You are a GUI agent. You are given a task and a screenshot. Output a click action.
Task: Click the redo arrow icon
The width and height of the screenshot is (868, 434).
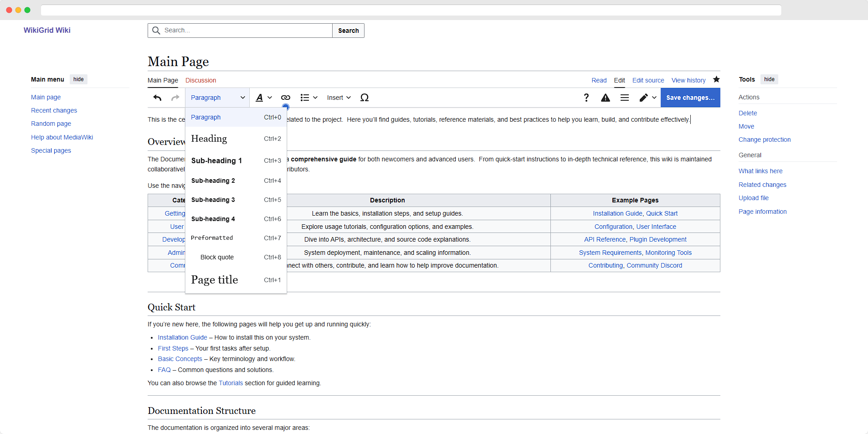(175, 98)
